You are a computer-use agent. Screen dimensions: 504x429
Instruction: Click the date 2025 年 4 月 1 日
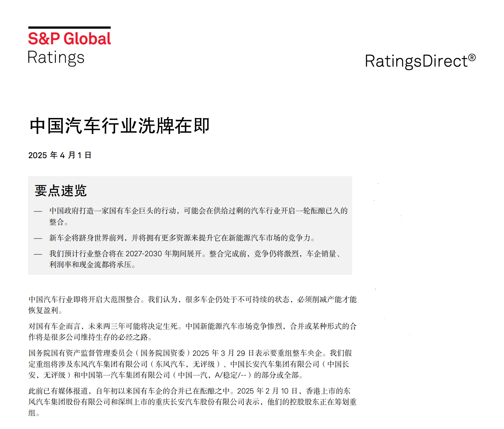click(x=60, y=155)
